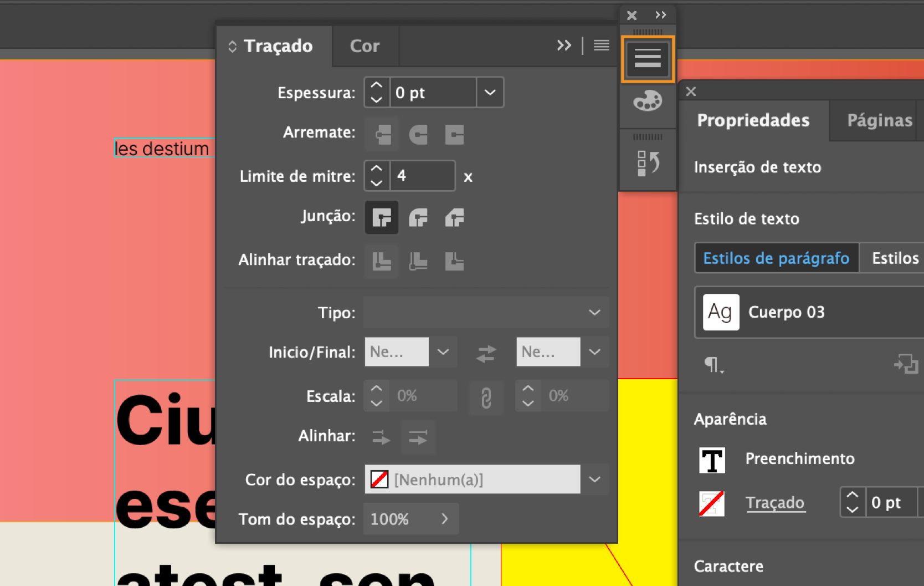
Task: Click first Alinhar arrowhead alignment icon
Action: (381, 438)
